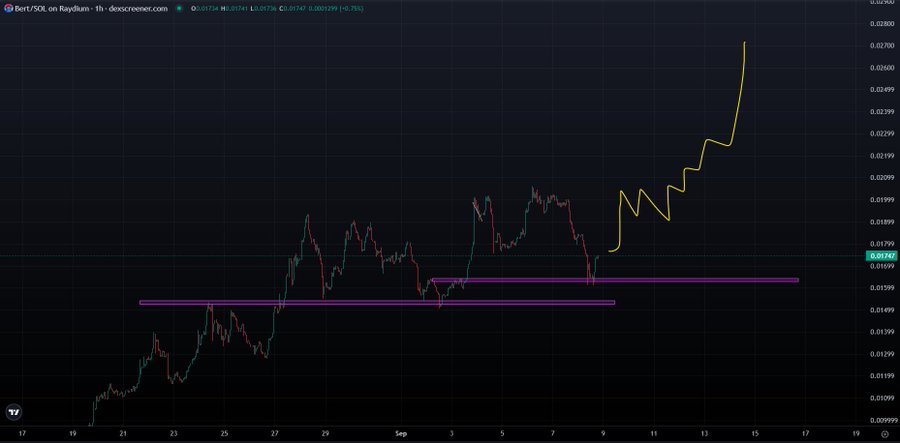Select the upper purple support zone rectangle

615,280
